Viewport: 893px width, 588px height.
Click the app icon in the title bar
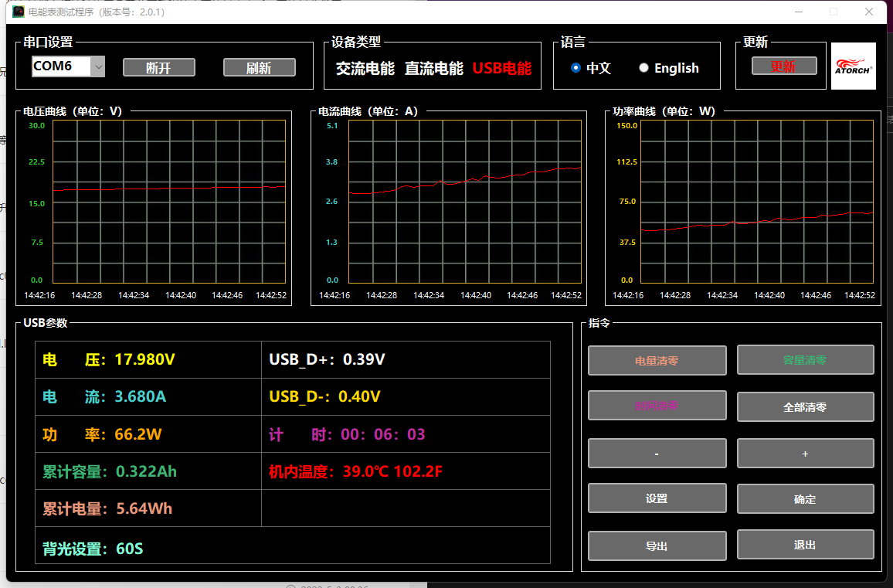(19, 12)
